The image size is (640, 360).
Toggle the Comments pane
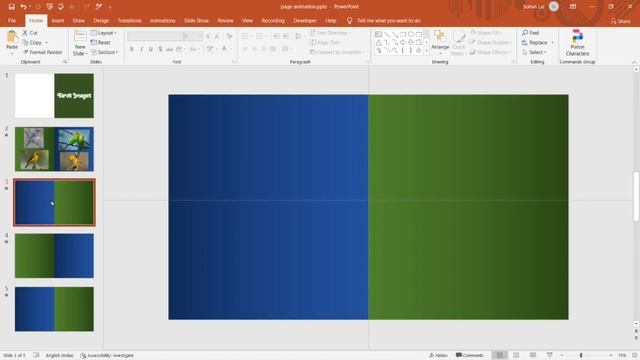click(469, 356)
